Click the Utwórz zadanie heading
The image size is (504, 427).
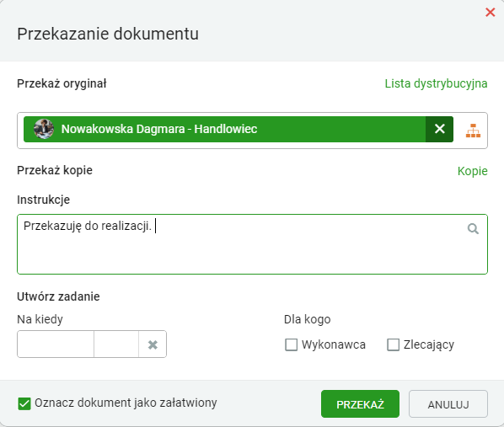coord(58,296)
